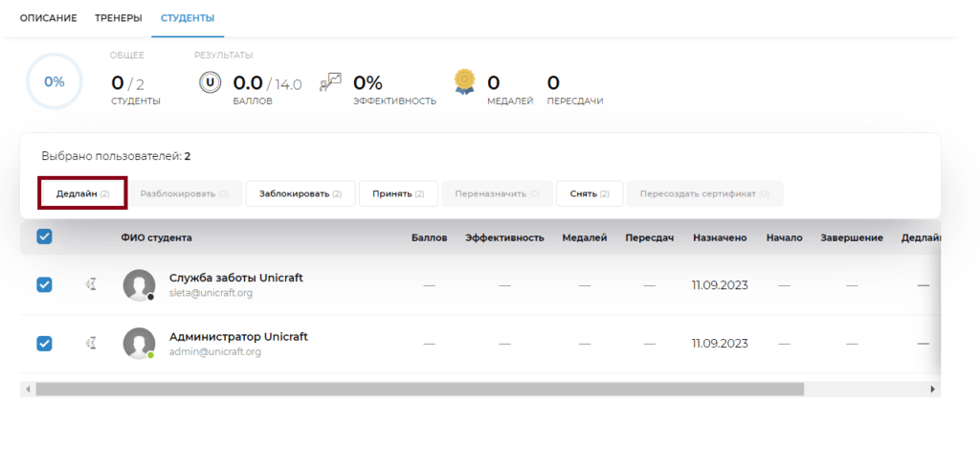This screenshot has width=980, height=450.
Task: Click the Заблокировать button
Action: 301,193
